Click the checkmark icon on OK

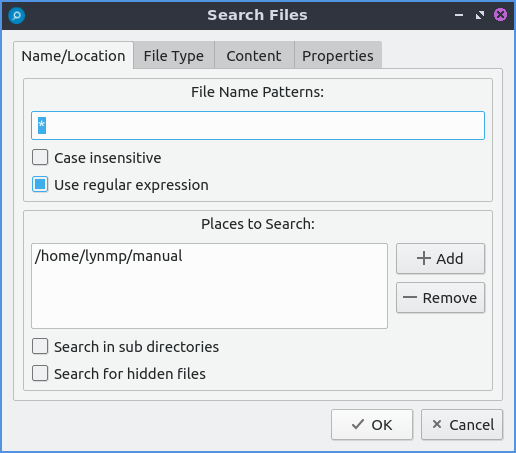358,424
